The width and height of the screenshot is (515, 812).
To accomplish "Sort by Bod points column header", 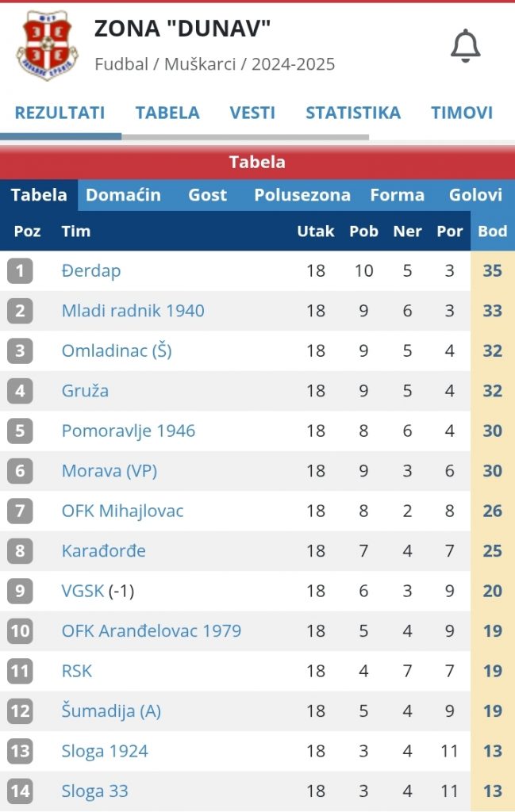I will tap(492, 231).
